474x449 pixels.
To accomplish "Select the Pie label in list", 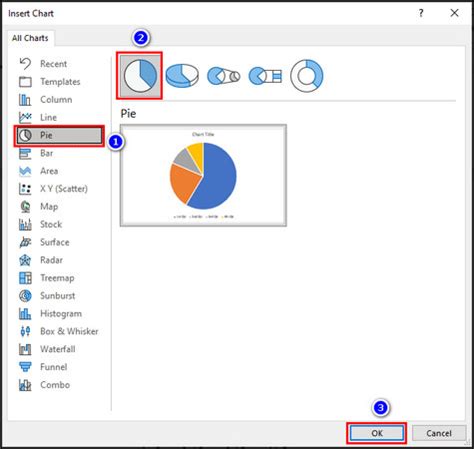I will (46, 135).
